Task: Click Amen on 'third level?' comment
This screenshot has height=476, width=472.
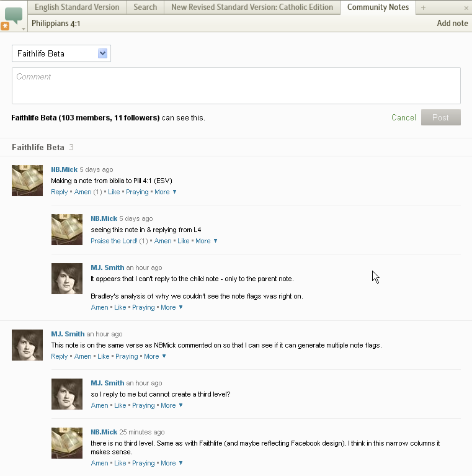Action: tap(99, 406)
